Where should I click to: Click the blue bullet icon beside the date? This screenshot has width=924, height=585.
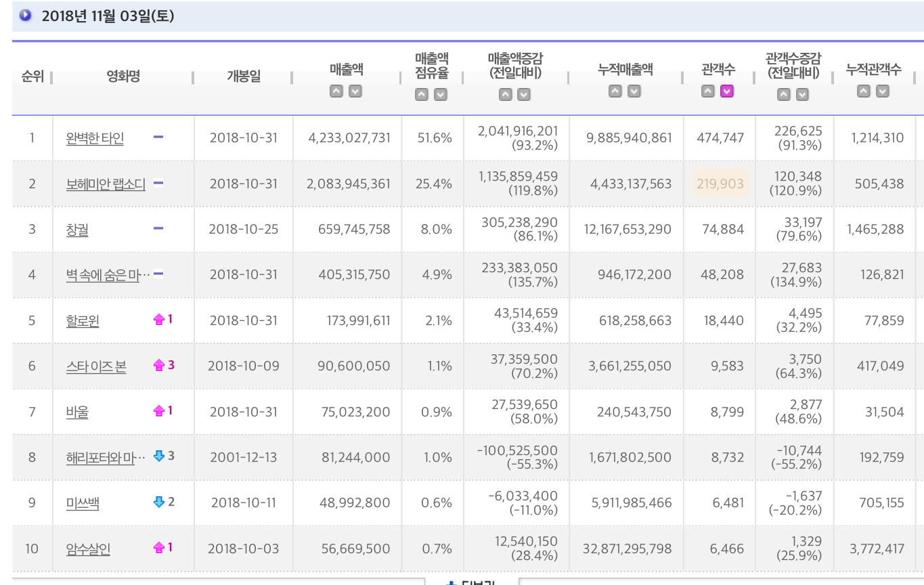[x=26, y=16]
